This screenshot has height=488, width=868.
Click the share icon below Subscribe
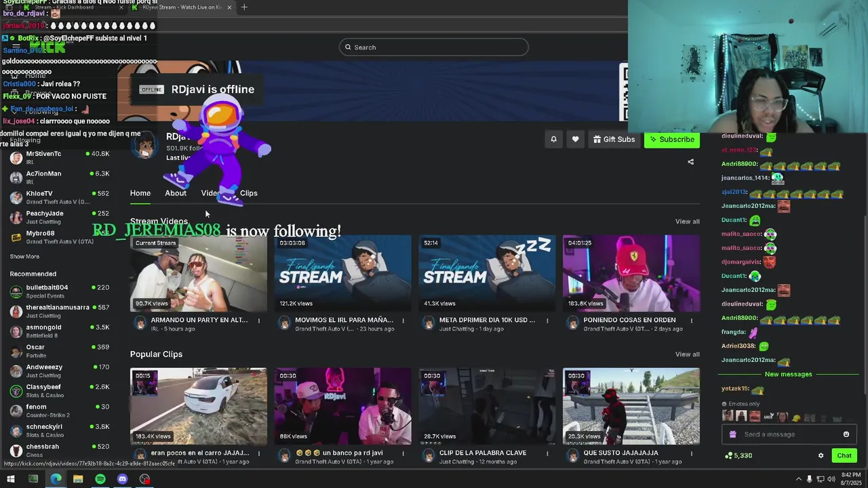(690, 162)
